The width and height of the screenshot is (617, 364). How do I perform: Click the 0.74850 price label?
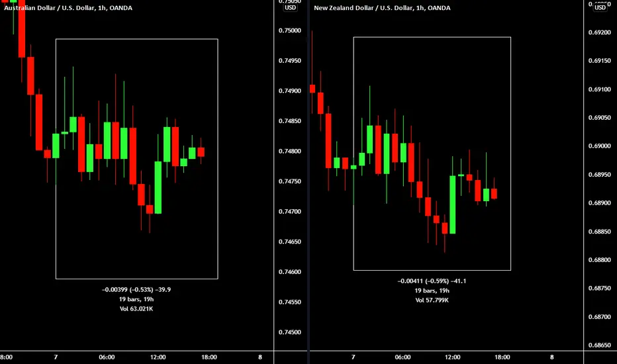[x=289, y=121]
